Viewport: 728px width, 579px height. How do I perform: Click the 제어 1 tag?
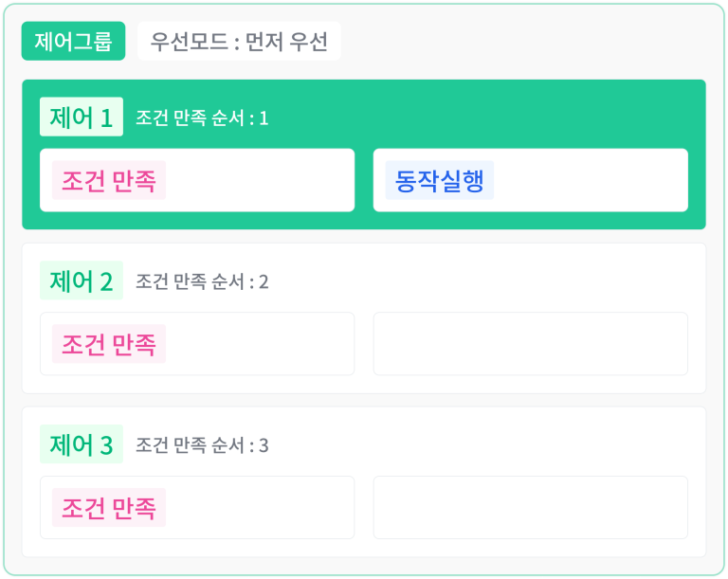click(82, 117)
